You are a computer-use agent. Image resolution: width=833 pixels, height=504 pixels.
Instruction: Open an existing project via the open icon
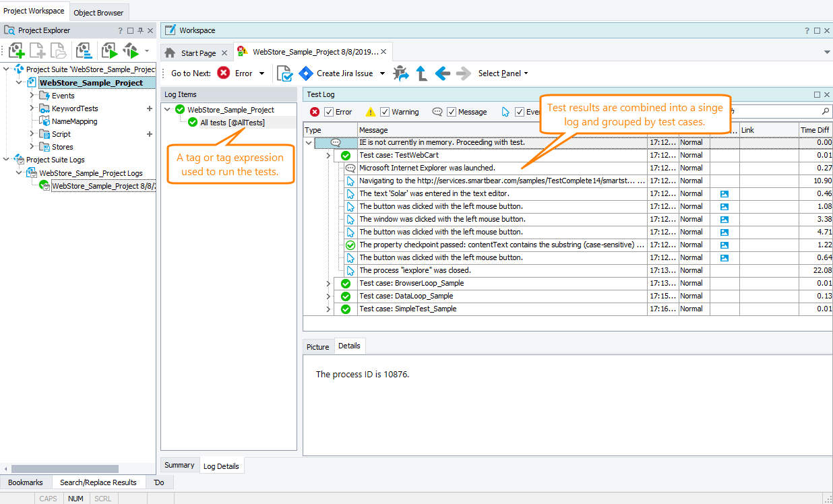[x=59, y=51]
